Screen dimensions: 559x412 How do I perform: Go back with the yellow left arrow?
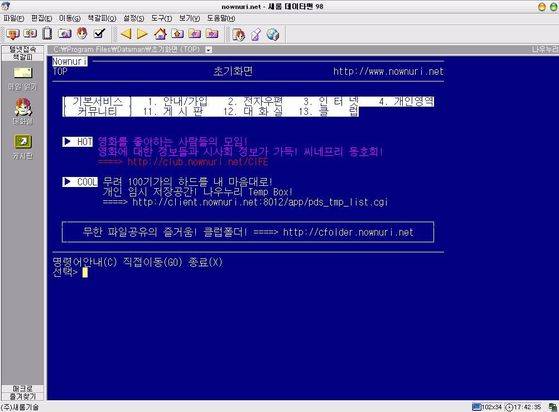pos(126,34)
